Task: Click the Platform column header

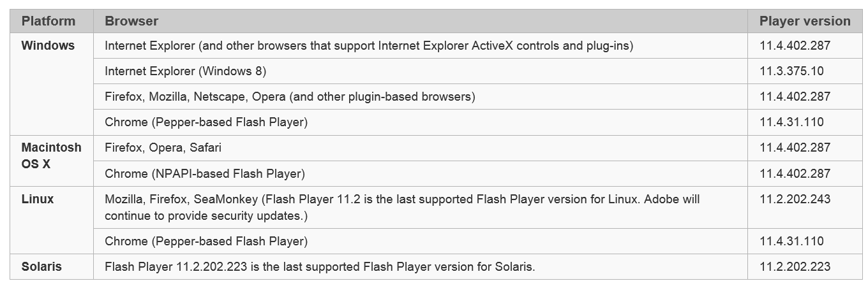Action: [x=49, y=21]
